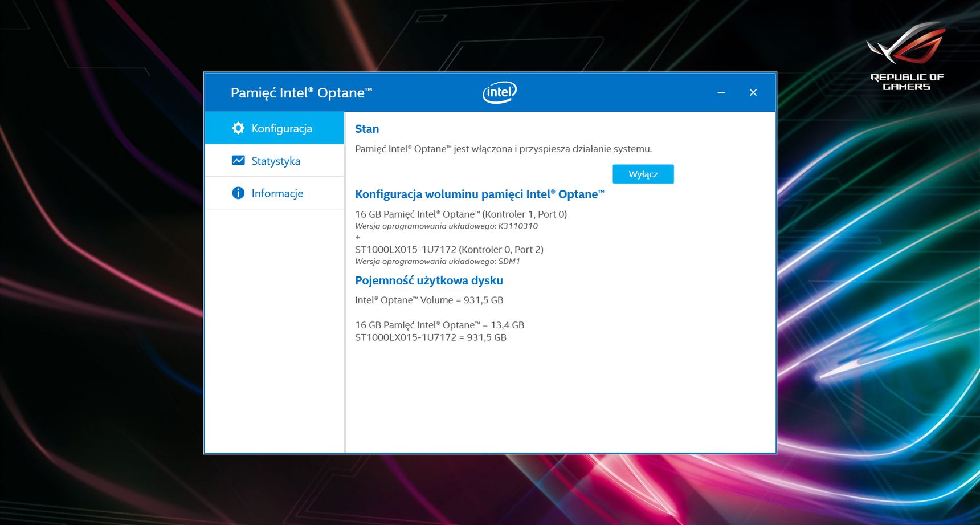Open the Konfiguracja tab
Viewport: 980px width, 525px height.
(275, 128)
